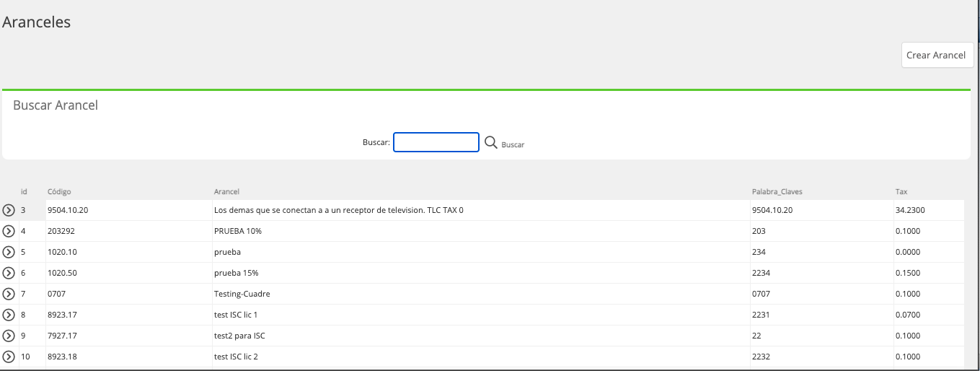Viewport: 980px width, 371px height.
Task: Click the Aranceles page title
Action: 37,22
